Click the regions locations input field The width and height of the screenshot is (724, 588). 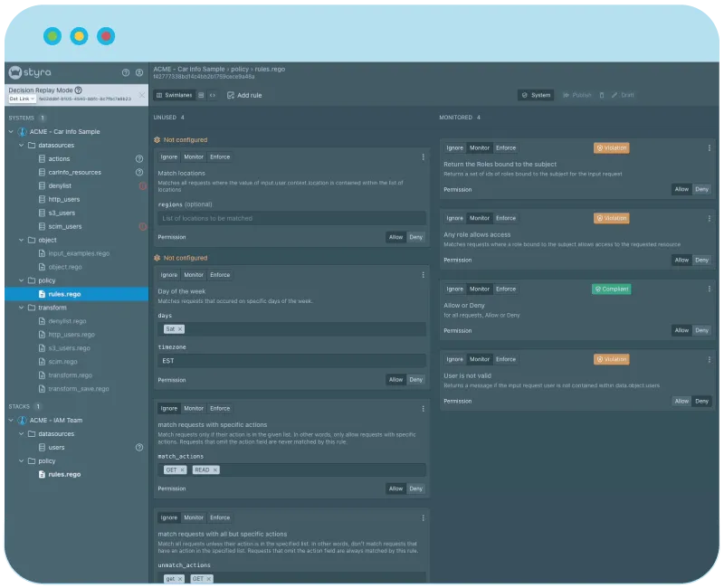pyautogui.click(x=291, y=218)
